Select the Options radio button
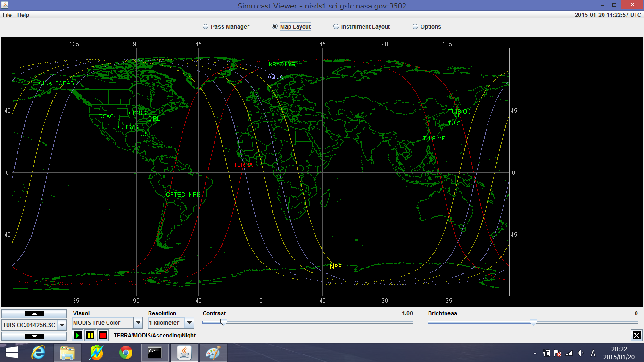The image size is (644, 362). (x=415, y=27)
